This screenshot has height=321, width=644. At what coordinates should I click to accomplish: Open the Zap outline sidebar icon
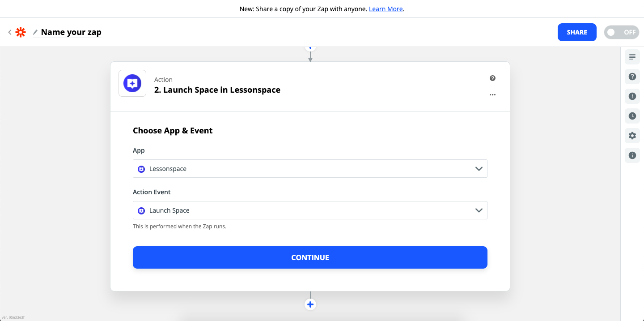(x=632, y=57)
